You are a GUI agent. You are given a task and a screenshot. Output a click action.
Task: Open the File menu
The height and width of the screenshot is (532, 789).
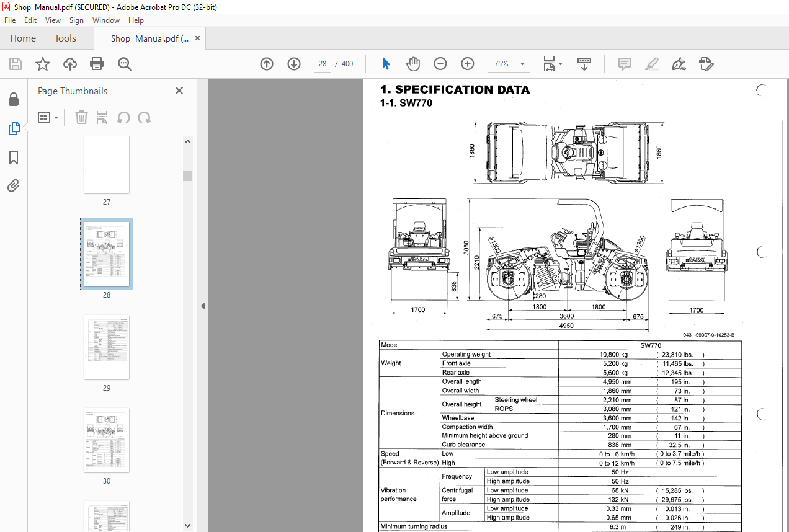(10, 20)
